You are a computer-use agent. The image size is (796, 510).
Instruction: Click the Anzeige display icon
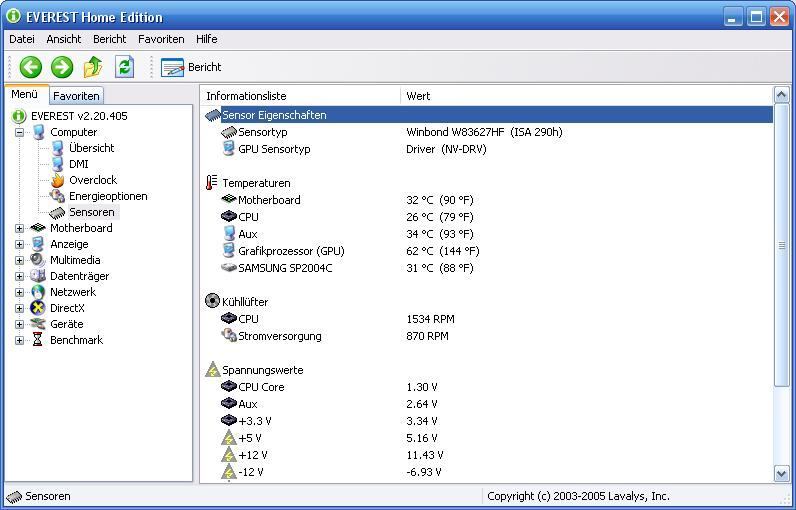click(38, 244)
